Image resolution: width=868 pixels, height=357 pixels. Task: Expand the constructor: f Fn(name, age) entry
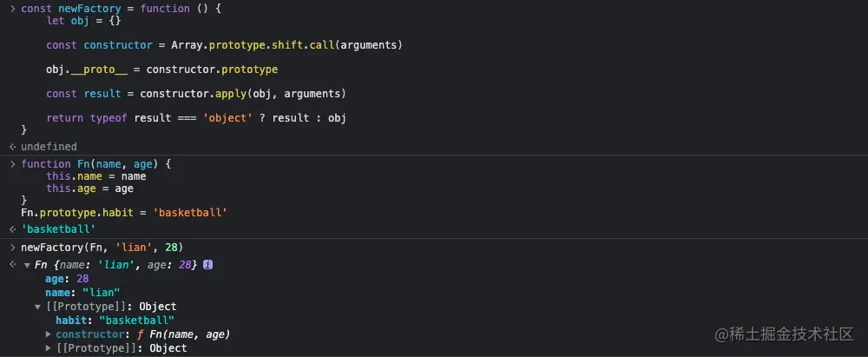(49, 334)
